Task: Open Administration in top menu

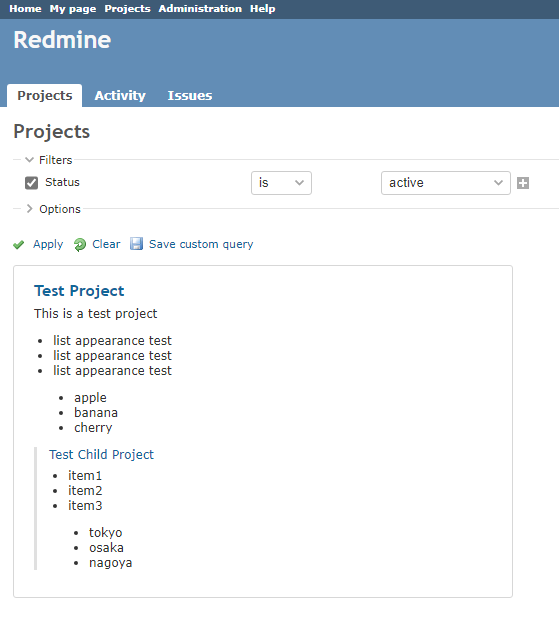Action: click(200, 8)
